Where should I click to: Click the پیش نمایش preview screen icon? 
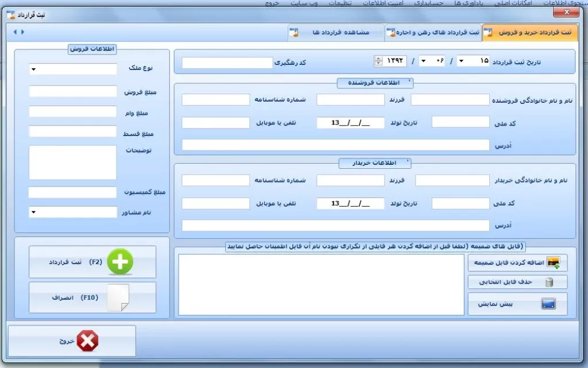[x=548, y=304]
